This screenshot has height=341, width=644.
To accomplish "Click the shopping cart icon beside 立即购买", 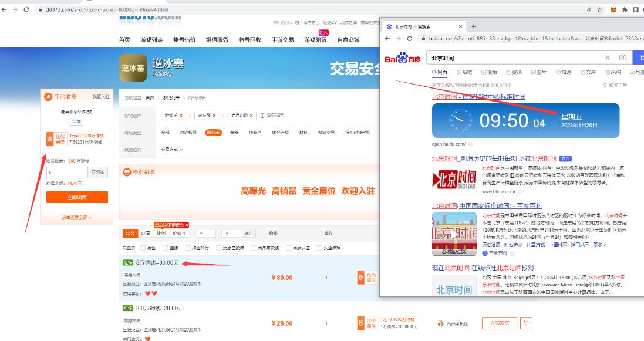I will [527, 323].
